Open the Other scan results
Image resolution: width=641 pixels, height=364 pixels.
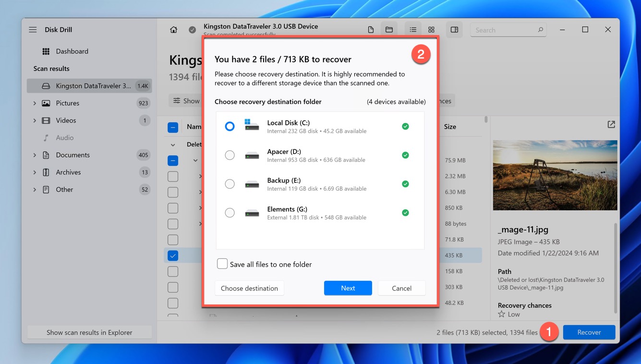tap(89, 190)
